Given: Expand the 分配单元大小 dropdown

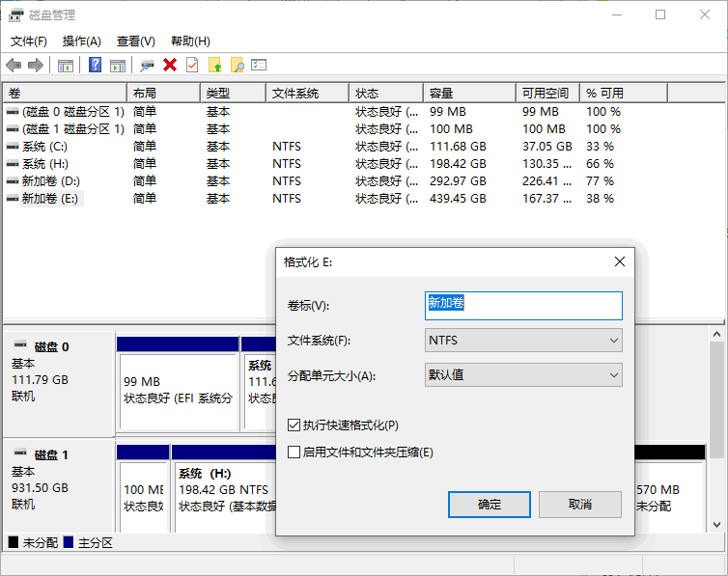Looking at the screenshot, I should (523, 374).
